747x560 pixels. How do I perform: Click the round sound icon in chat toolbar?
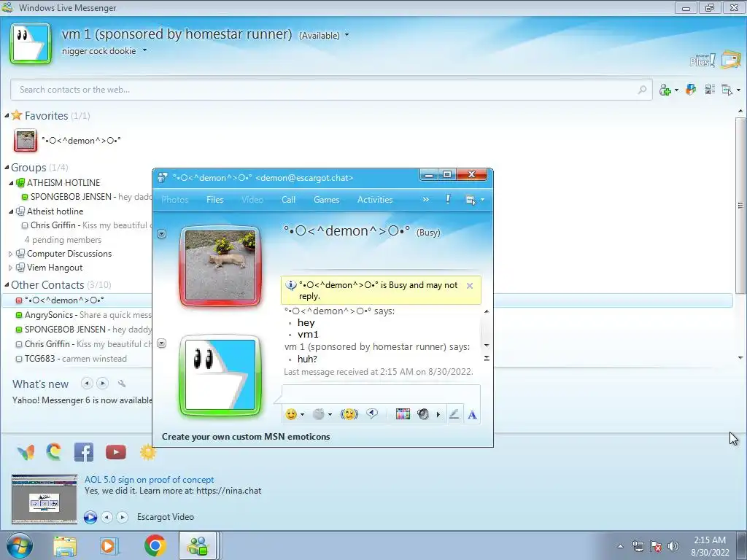pyautogui.click(x=422, y=414)
